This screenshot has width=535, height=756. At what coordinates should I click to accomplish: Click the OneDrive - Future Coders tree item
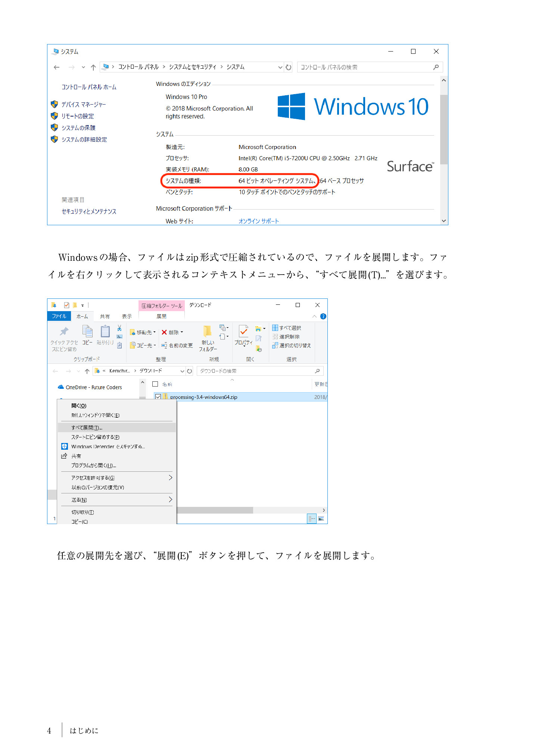pos(90,387)
